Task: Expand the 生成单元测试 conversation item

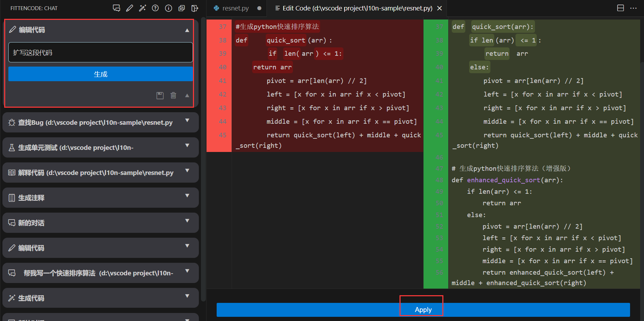Action: pos(187,146)
